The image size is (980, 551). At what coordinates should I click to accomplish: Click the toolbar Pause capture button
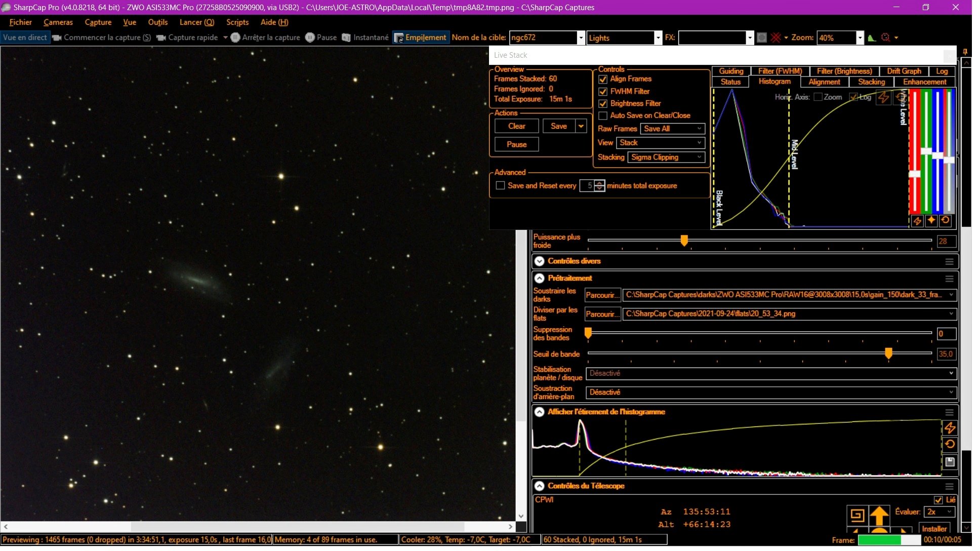pos(321,37)
